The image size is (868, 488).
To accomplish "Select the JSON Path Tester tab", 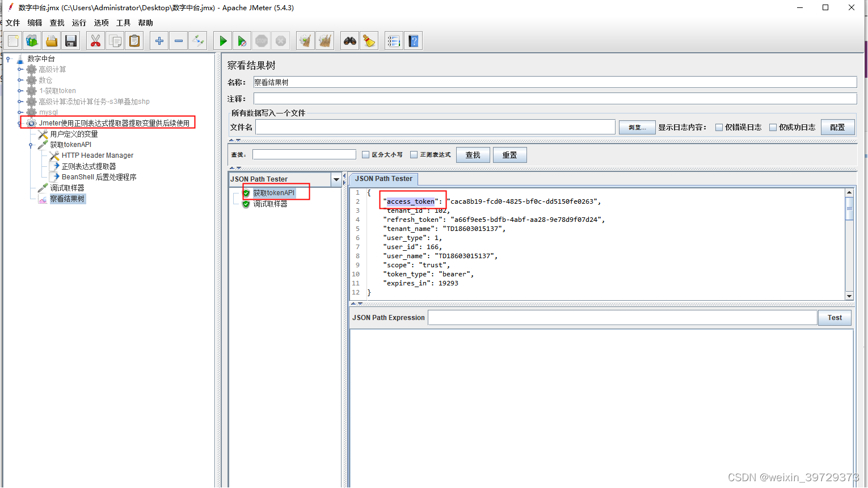I will pyautogui.click(x=384, y=179).
